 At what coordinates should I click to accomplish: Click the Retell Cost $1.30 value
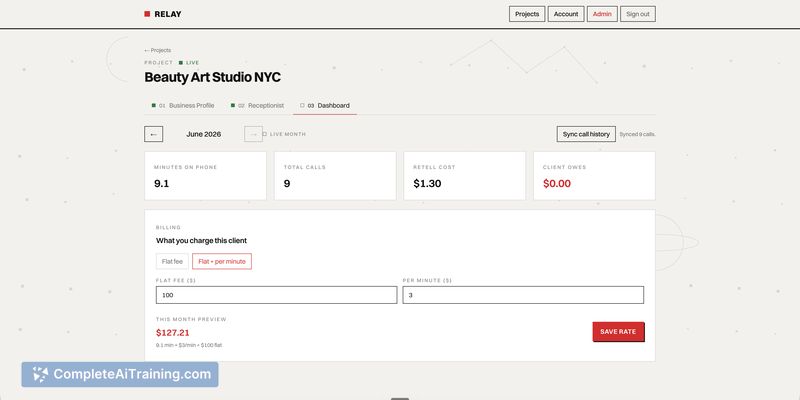(x=427, y=184)
